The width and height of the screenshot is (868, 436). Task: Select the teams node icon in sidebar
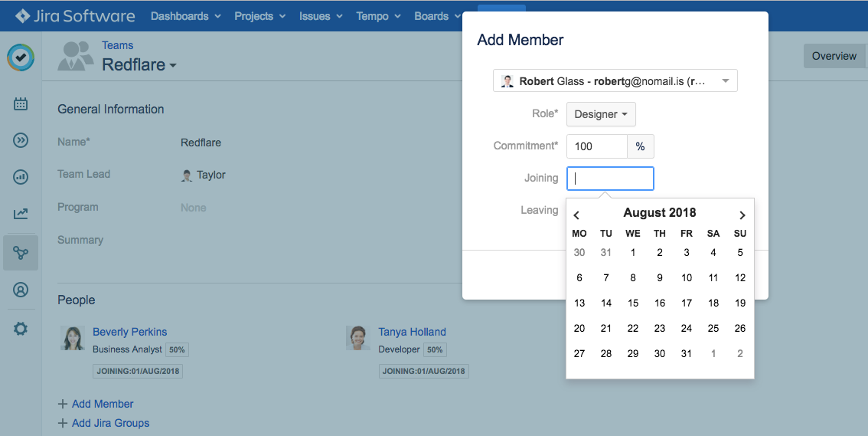click(21, 253)
